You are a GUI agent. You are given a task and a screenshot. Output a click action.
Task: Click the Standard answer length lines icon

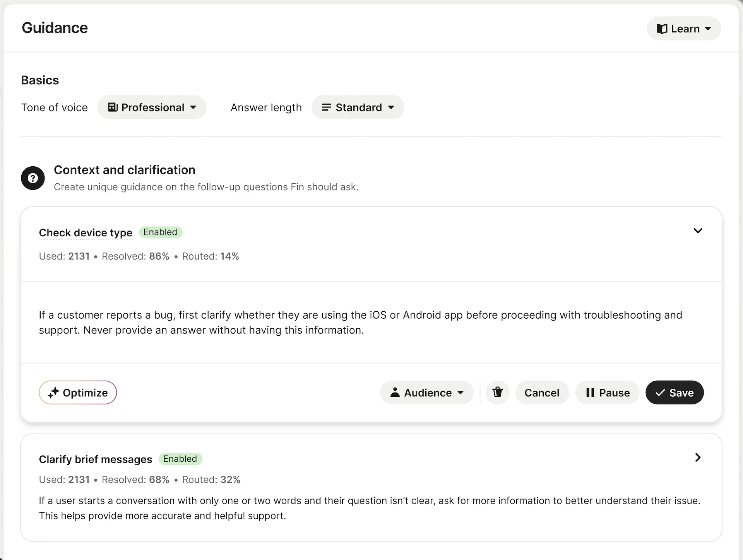point(327,107)
